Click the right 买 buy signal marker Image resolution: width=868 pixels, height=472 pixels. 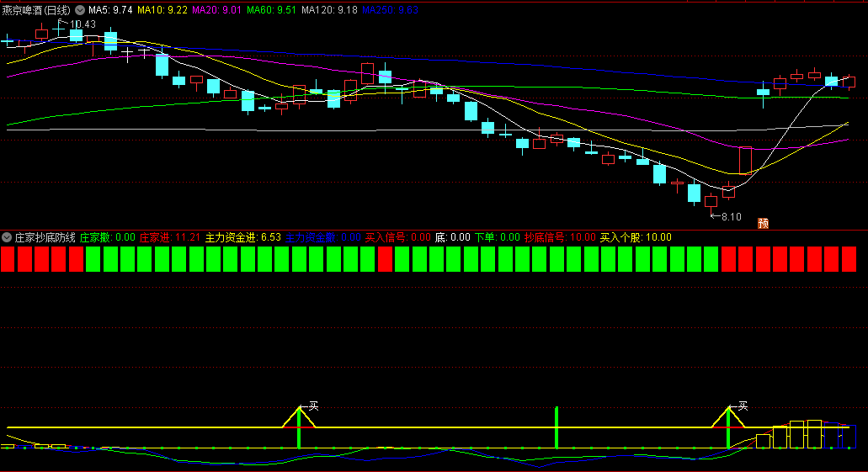[x=743, y=406]
